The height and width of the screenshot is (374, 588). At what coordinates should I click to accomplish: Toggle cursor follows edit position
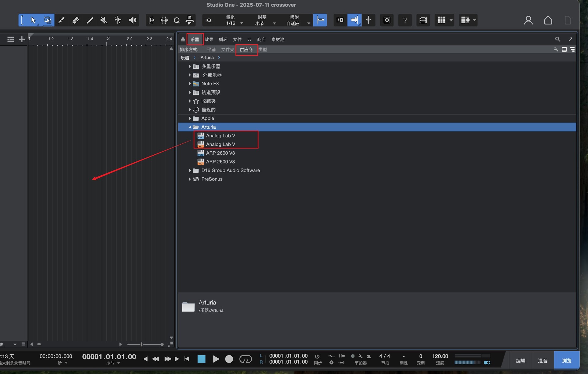click(368, 20)
